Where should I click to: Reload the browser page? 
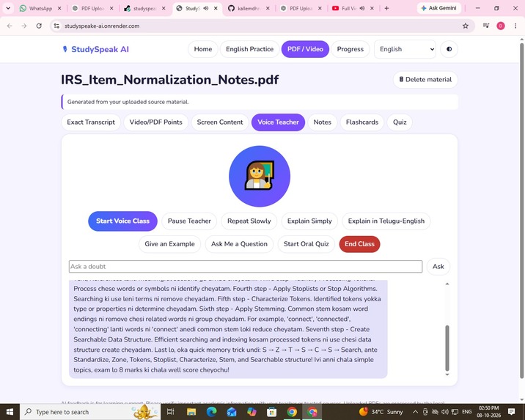(39, 26)
